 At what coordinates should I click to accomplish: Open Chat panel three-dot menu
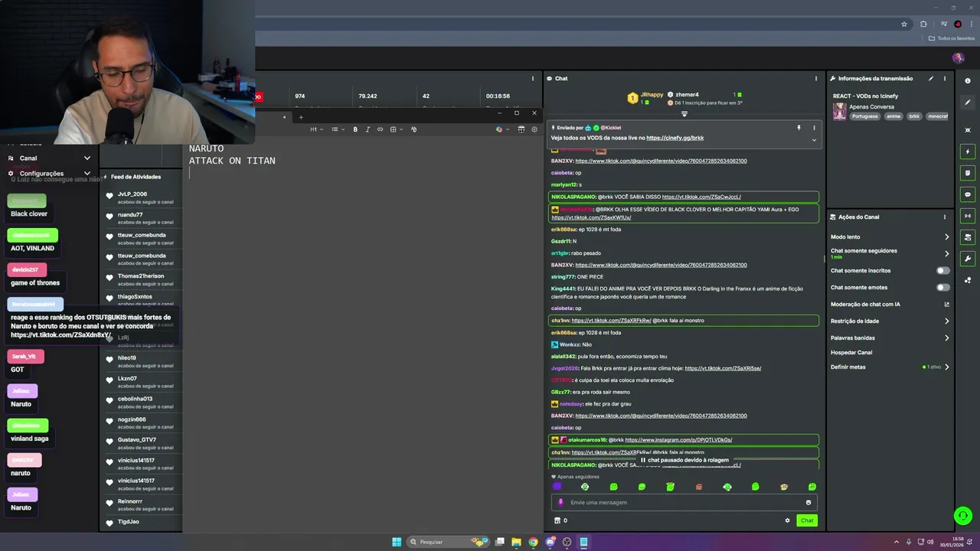pyautogui.click(x=816, y=78)
